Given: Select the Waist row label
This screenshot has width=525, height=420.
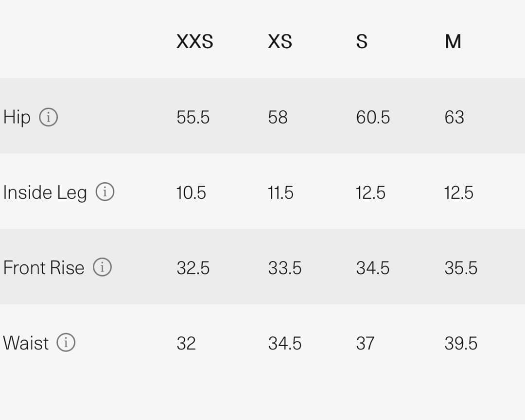Looking at the screenshot, I should 26,343.
